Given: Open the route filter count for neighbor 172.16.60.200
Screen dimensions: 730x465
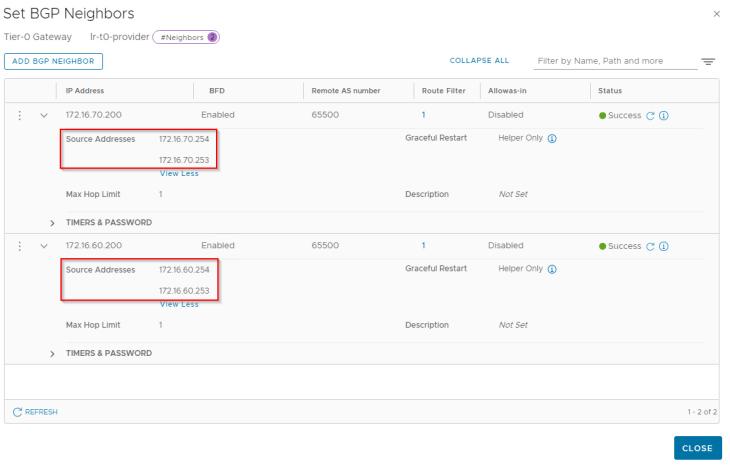Looking at the screenshot, I should 423,245.
